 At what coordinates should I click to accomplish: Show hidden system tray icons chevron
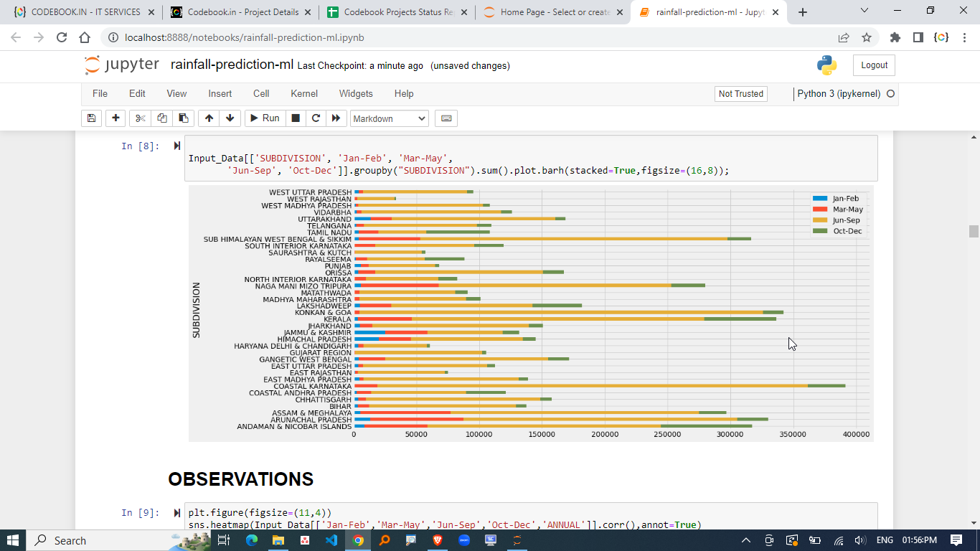tap(745, 540)
